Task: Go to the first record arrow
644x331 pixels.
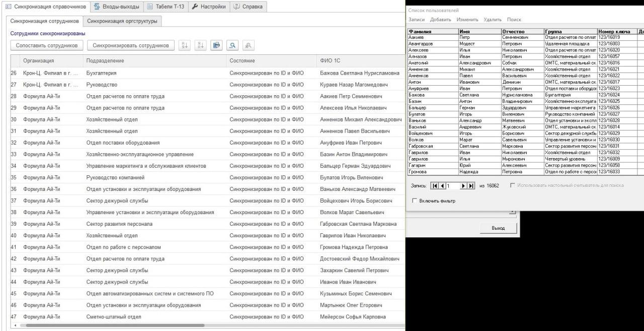Action: pos(435,186)
